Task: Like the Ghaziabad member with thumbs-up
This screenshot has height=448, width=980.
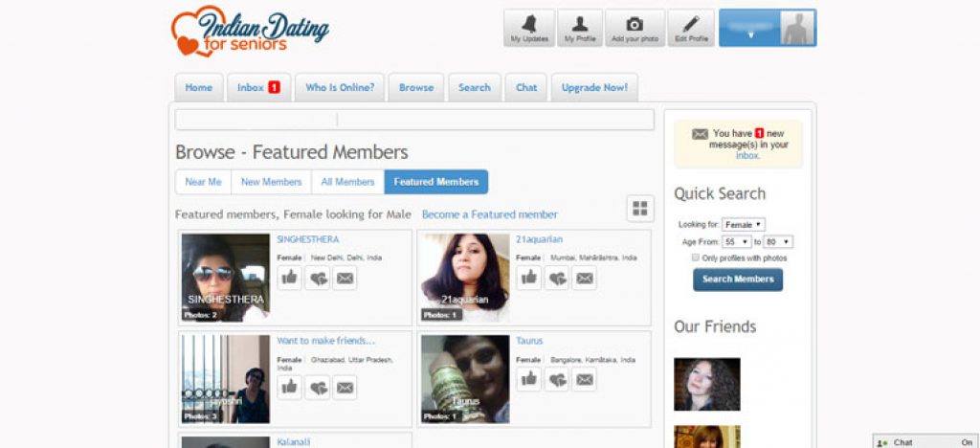Action: [289, 388]
